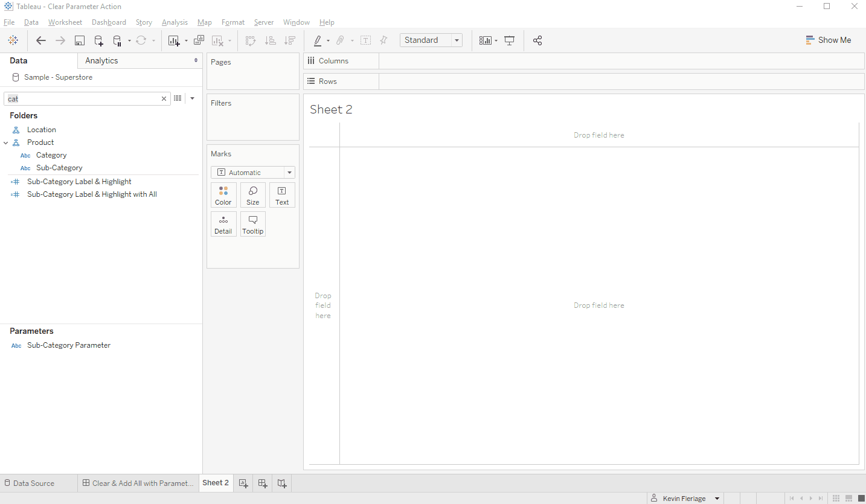Image resolution: width=866 pixels, height=504 pixels.
Task: Open the Pause Auto Updates dropdown arrow
Action: tap(129, 41)
